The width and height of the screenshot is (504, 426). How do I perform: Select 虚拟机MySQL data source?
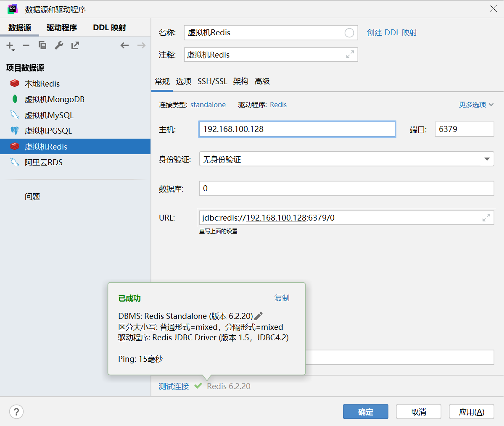click(75, 115)
